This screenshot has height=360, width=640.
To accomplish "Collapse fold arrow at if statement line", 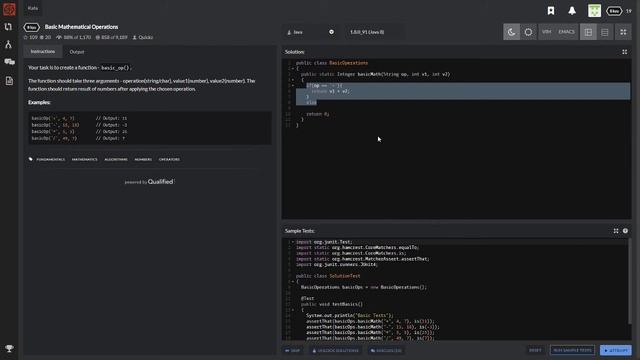I will [x=293, y=86].
